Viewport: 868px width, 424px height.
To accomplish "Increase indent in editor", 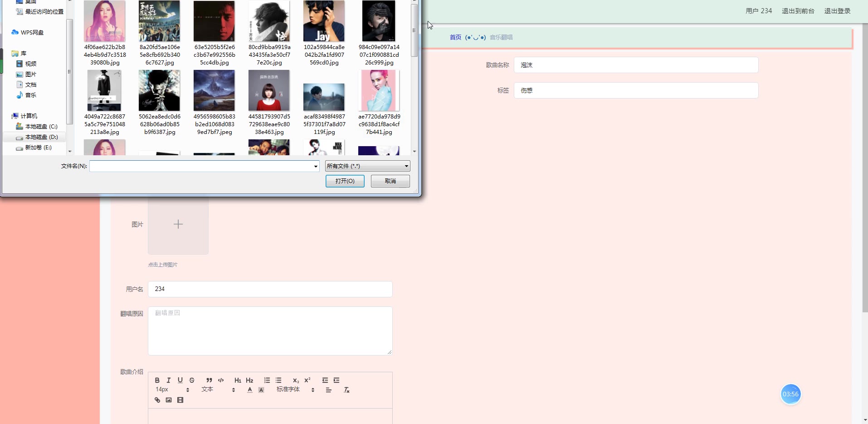I will click(336, 380).
